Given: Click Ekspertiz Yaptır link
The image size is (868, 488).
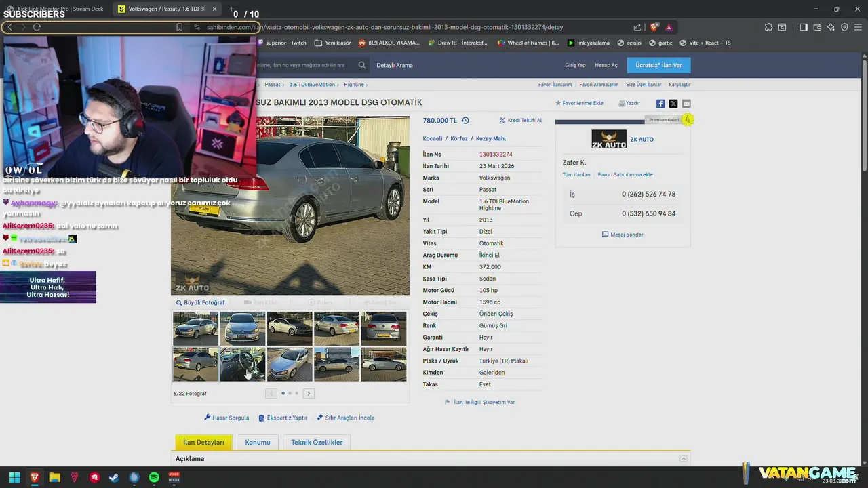Looking at the screenshot, I should [283, 418].
